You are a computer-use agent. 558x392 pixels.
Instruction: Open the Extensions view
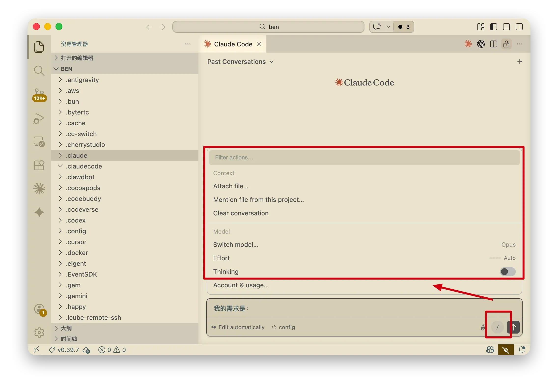click(x=39, y=165)
